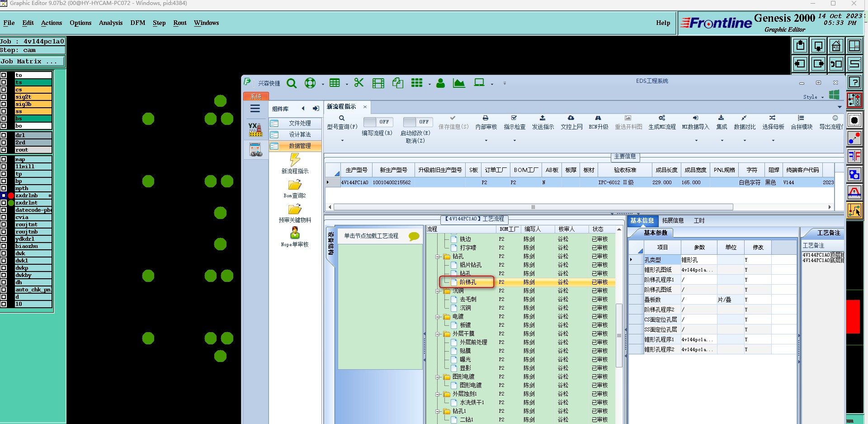
Task: Click the 型号查询(F) search icon
Action: (342, 119)
